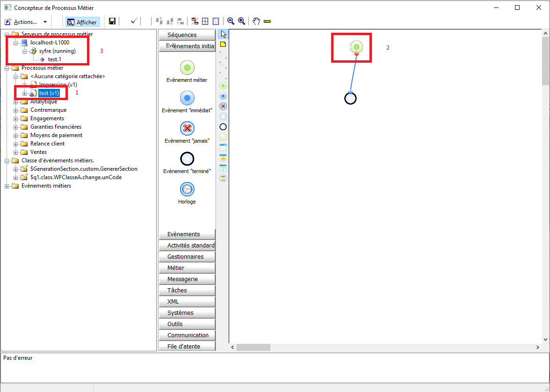Select the red curved connector tool
550x392 pixels.
(x=223, y=65)
